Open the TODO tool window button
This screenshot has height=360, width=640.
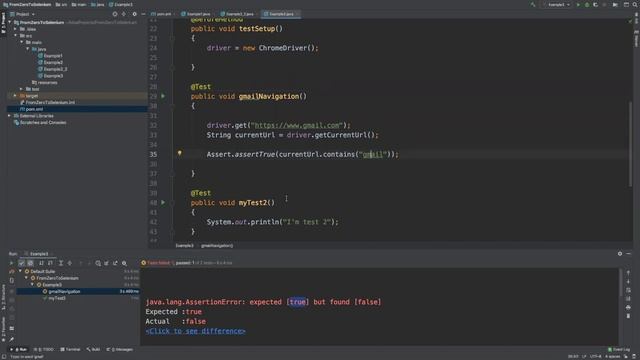pos(44,349)
